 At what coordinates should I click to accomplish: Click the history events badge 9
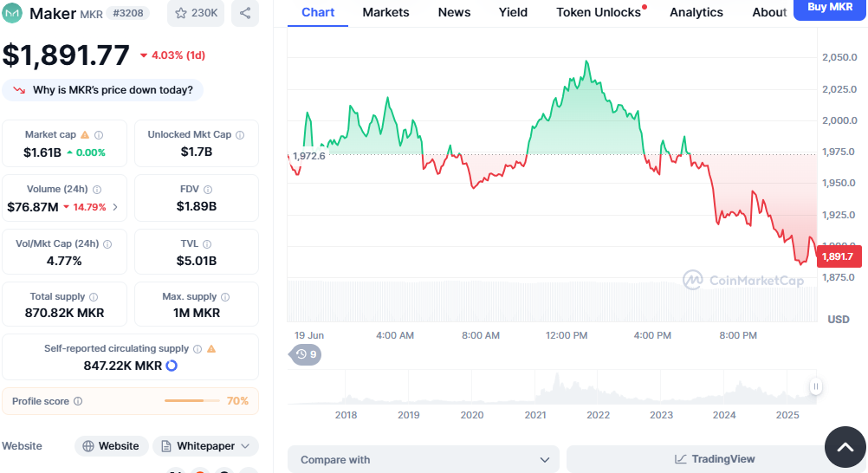coord(306,354)
